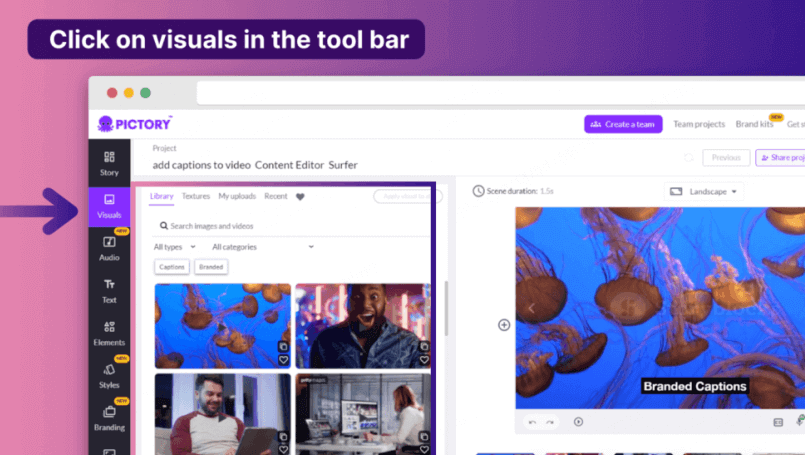The image size is (805, 455).
Task: Expand the All categories dropdown
Action: (x=262, y=246)
